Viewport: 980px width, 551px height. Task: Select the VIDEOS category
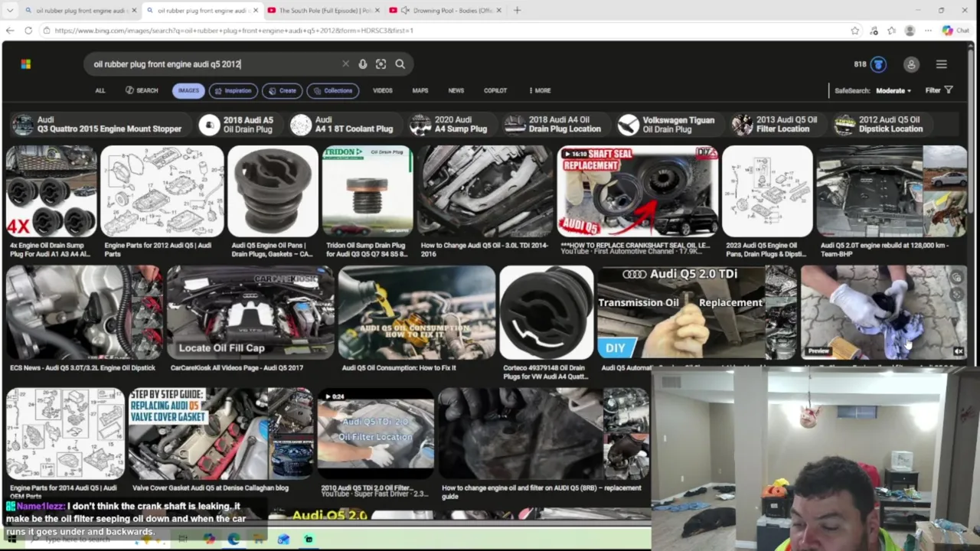point(383,90)
